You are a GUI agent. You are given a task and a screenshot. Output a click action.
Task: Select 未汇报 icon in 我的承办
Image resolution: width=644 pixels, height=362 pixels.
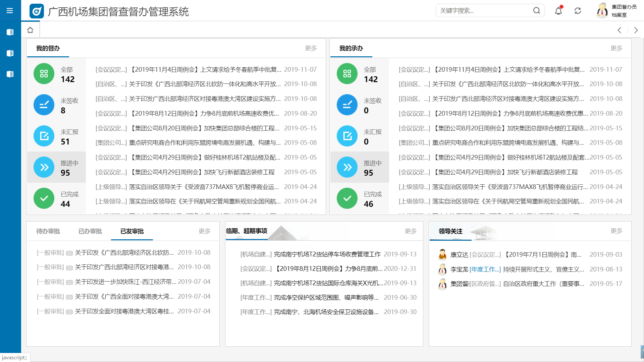click(x=347, y=136)
